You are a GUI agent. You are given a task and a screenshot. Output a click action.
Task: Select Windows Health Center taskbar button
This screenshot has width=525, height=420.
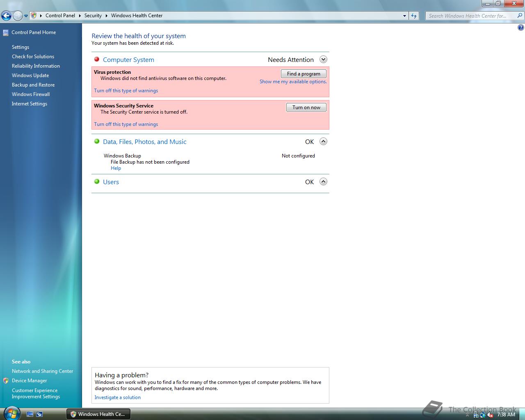(x=98, y=414)
